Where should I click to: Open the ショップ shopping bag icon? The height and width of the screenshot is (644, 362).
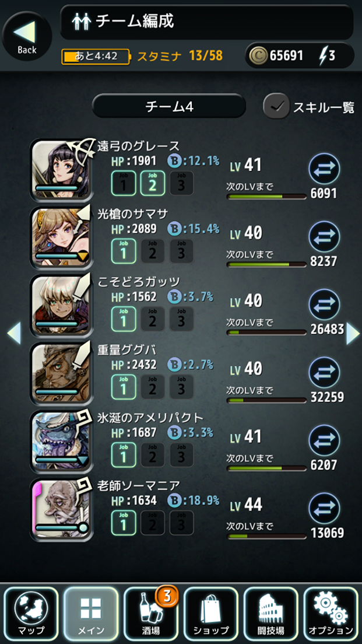(x=211, y=613)
